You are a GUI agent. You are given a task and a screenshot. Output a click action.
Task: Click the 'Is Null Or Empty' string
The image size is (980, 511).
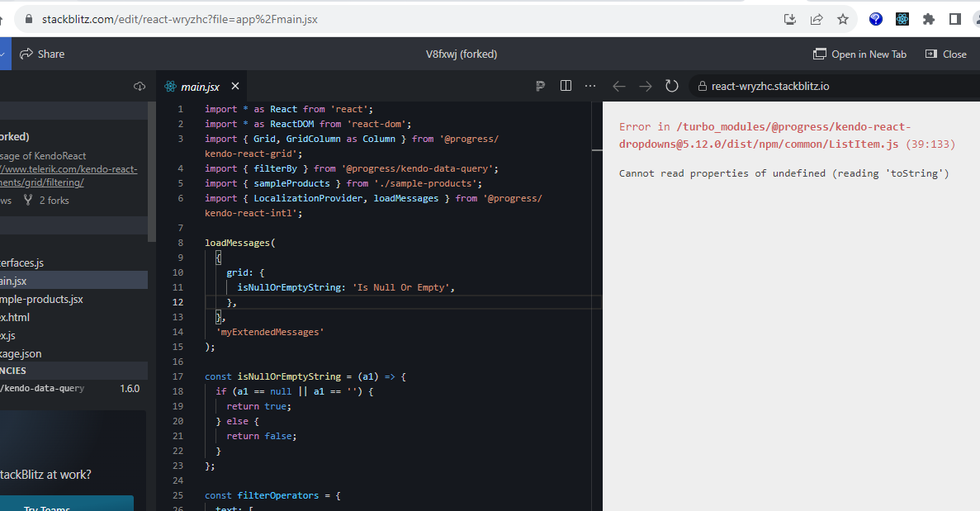(401, 287)
